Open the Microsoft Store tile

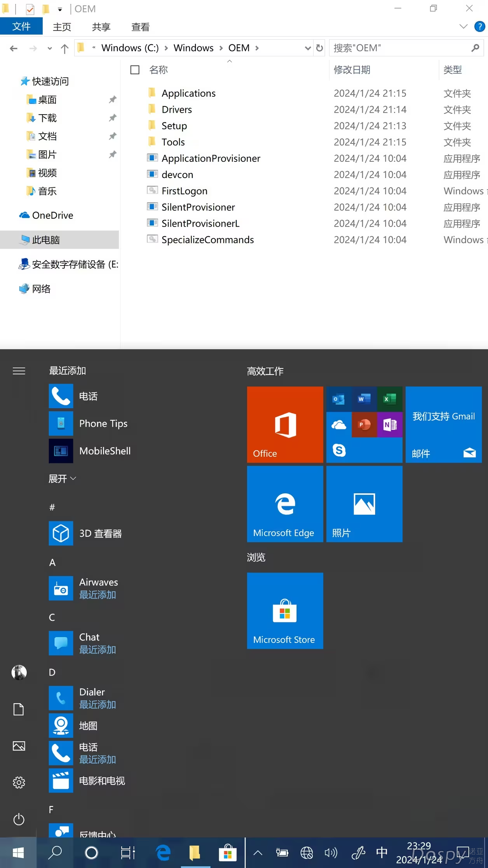[x=285, y=610]
